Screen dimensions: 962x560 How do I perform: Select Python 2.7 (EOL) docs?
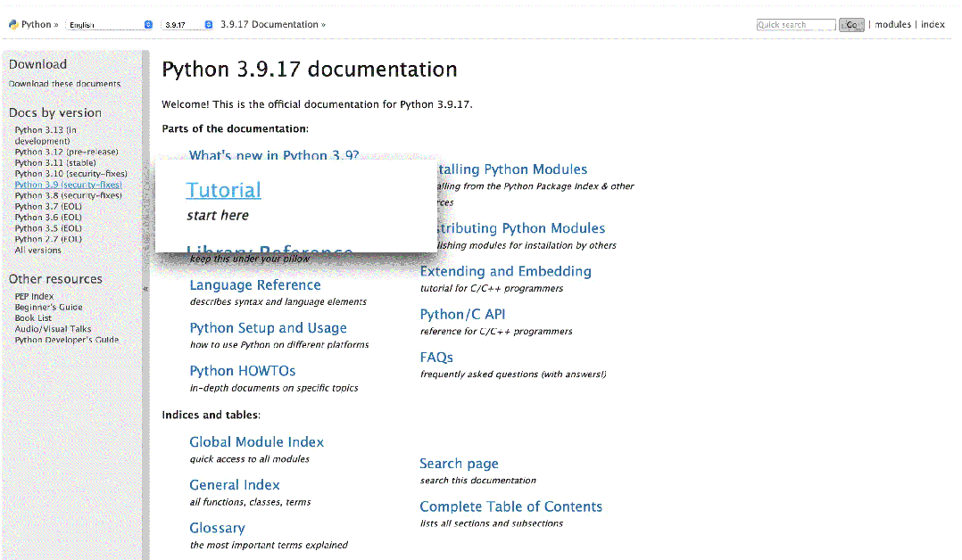coord(48,239)
